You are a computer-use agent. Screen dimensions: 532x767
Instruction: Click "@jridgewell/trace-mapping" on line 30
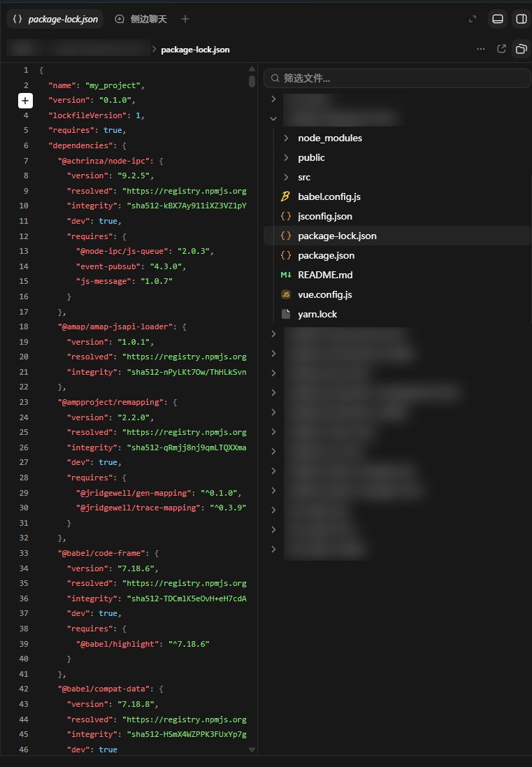point(138,508)
